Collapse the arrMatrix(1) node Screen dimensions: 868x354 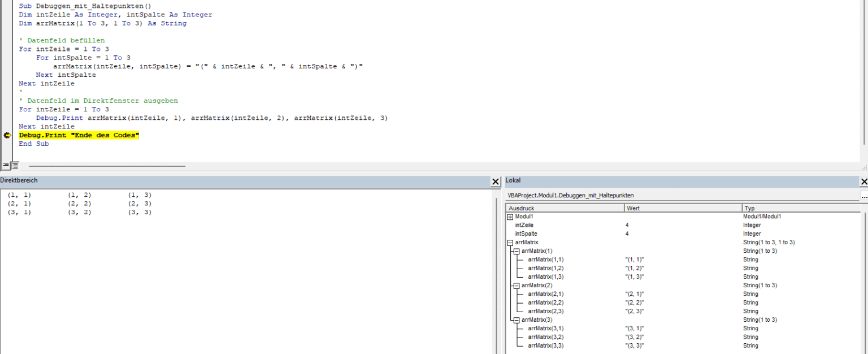point(516,251)
